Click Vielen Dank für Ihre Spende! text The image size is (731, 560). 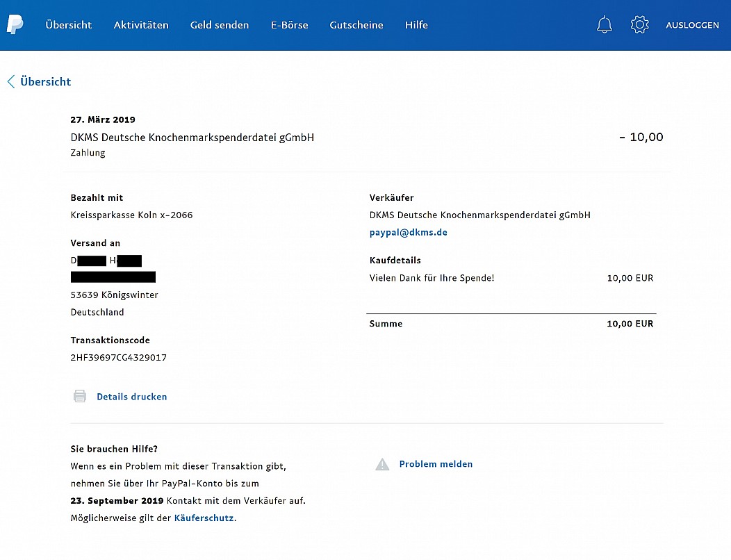pyautogui.click(x=432, y=278)
